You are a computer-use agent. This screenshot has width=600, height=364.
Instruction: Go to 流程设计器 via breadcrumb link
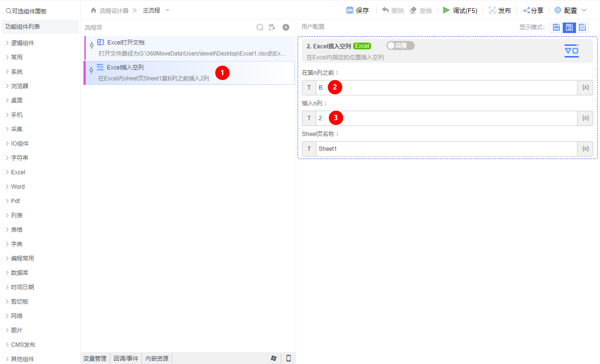point(114,10)
